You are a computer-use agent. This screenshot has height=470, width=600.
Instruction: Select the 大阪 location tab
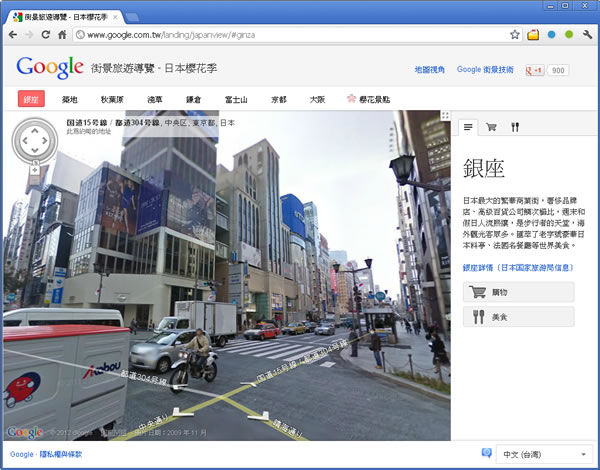317,100
